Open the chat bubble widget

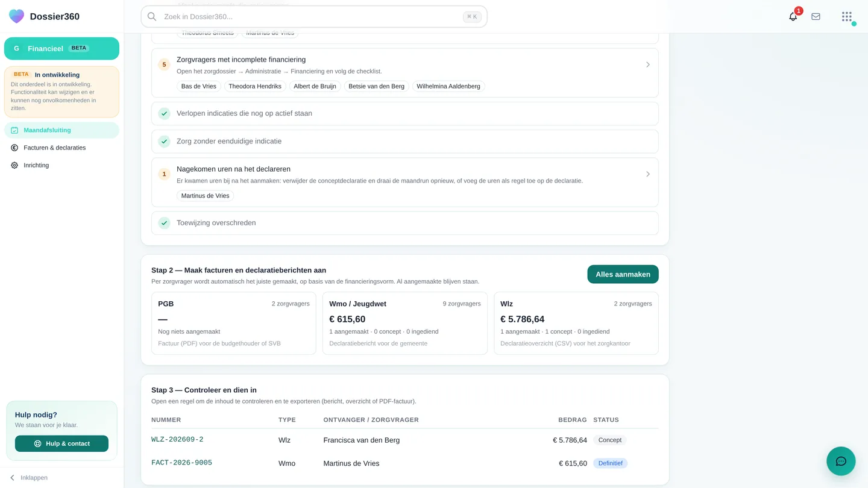(841, 461)
